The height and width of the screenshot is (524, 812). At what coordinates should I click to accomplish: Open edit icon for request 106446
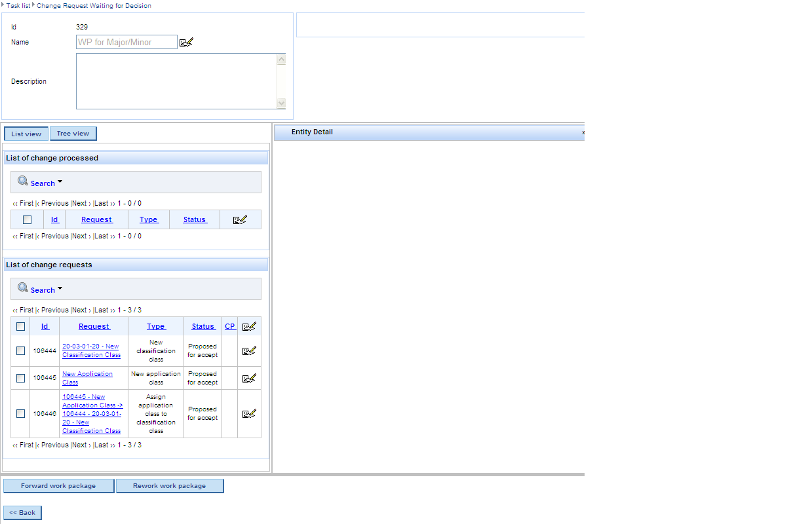tap(249, 414)
